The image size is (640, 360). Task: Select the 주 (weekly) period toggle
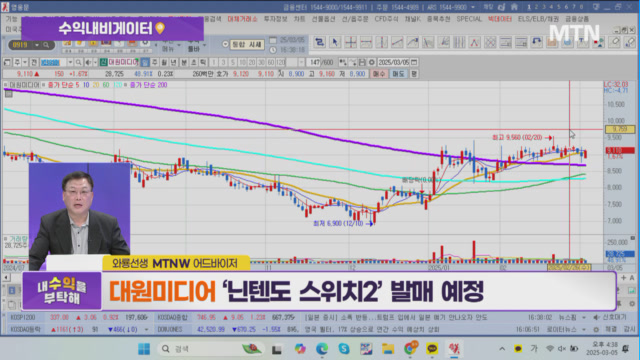click(154, 62)
